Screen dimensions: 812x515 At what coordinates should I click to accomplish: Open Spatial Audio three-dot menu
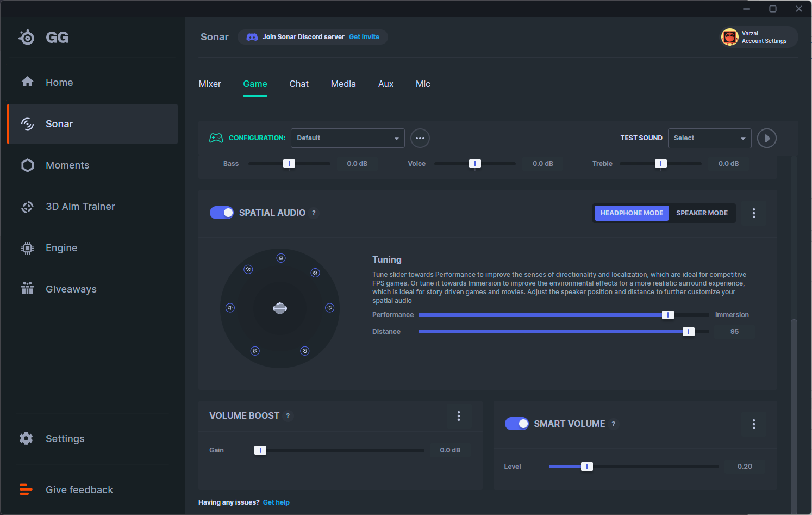click(x=754, y=213)
